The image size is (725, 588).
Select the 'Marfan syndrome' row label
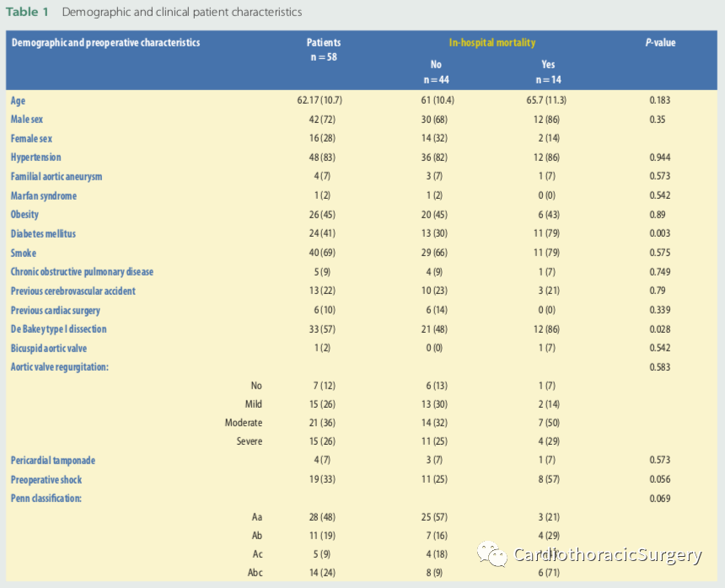click(44, 195)
